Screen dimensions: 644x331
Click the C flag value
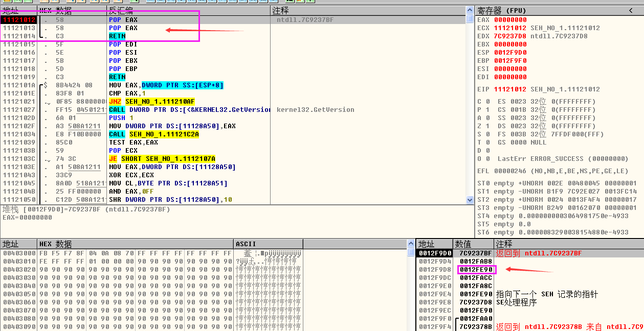point(487,102)
